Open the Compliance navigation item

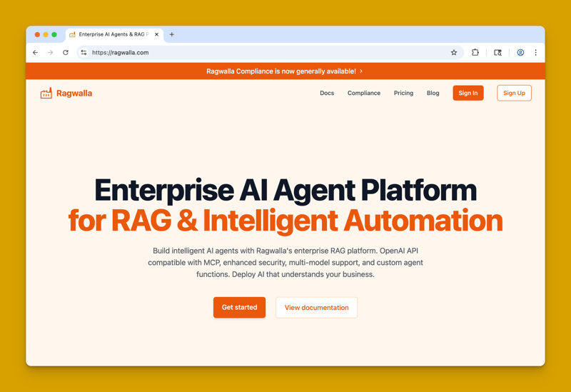[364, 93]
